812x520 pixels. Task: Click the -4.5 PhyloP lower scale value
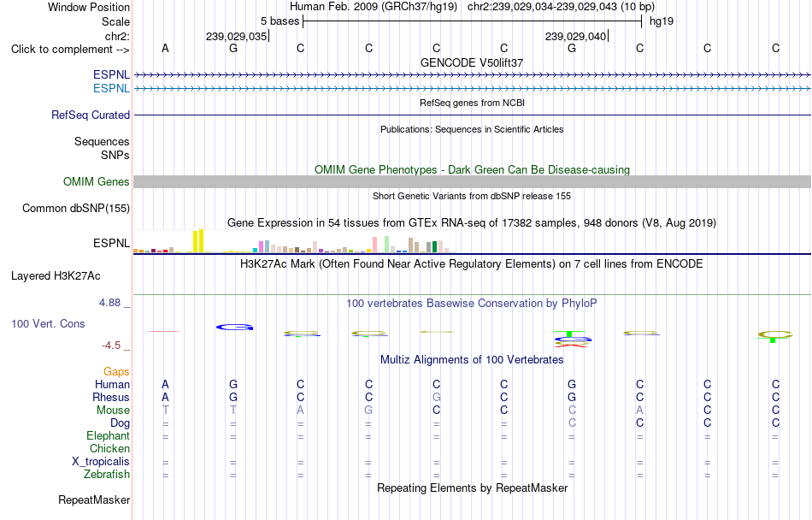pos(111,346)
